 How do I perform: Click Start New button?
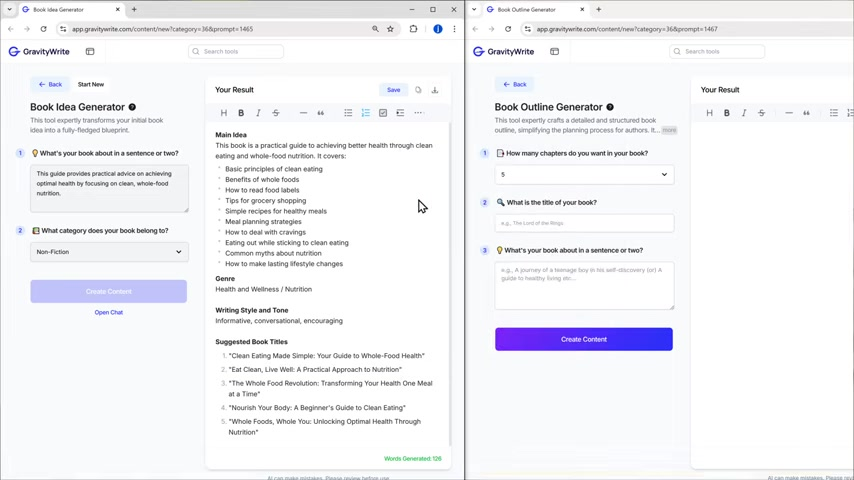point(90,84)
